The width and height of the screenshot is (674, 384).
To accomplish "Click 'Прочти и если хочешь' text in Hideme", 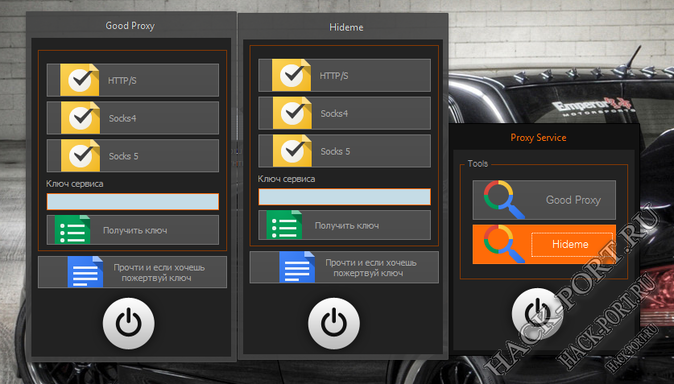I will tap(371, 263).
